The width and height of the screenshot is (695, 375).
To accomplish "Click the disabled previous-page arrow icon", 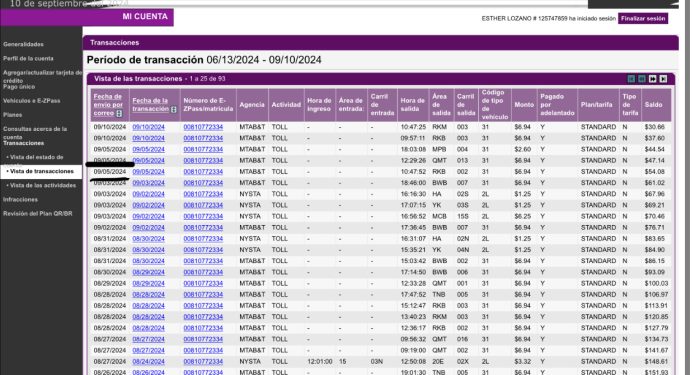I will [642, 79].
